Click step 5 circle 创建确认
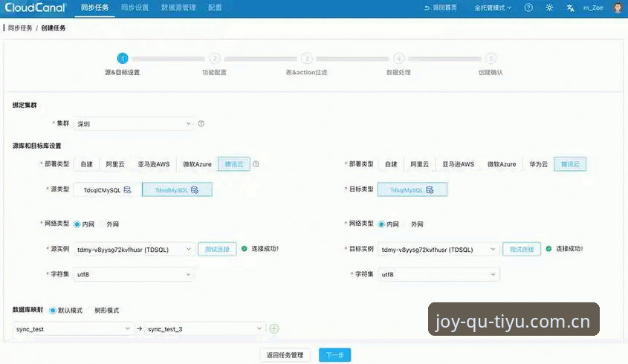 point(491,59)
